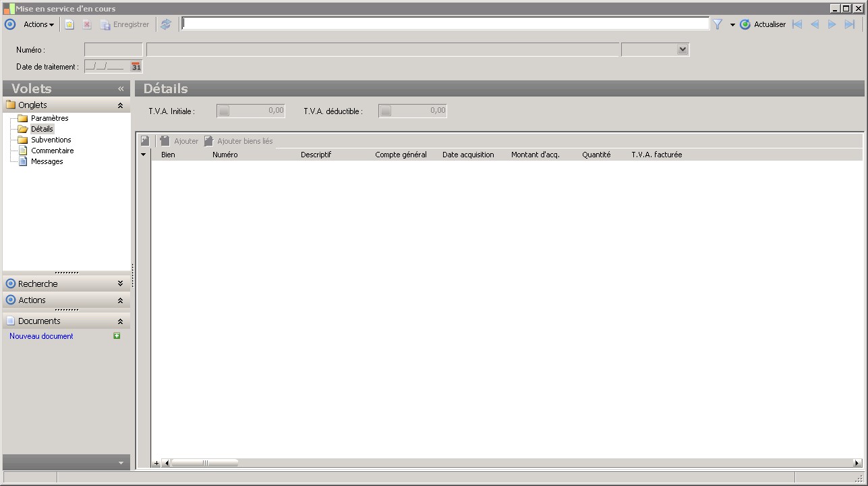
Task: Open the Paramètres tab in the tree
Action: click(x=49, y=118)
